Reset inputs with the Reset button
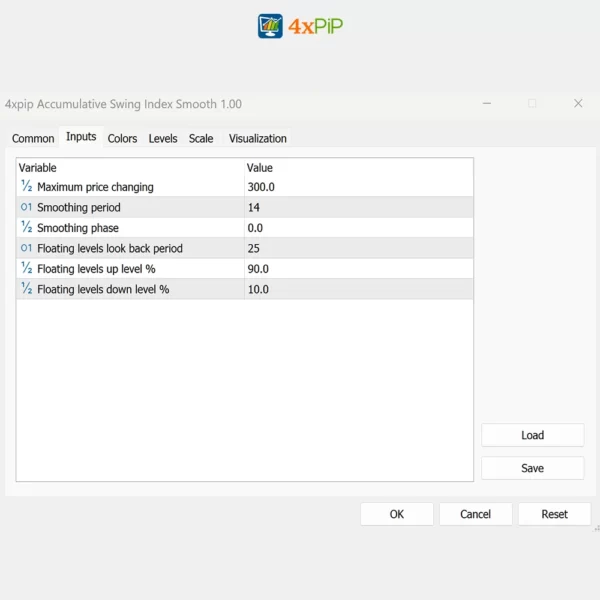 pos(554,514)
